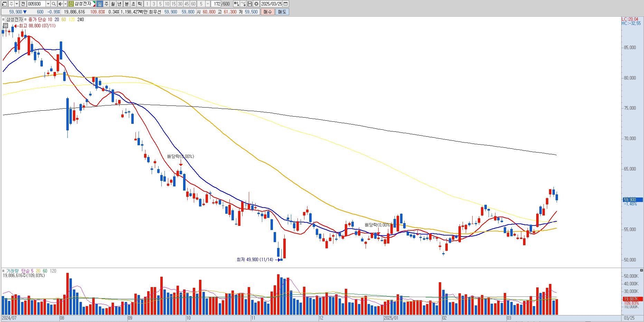Click the panel layout icon at toolbar start
The height and width of the screenshot is (322, 644).
[4, 4]
